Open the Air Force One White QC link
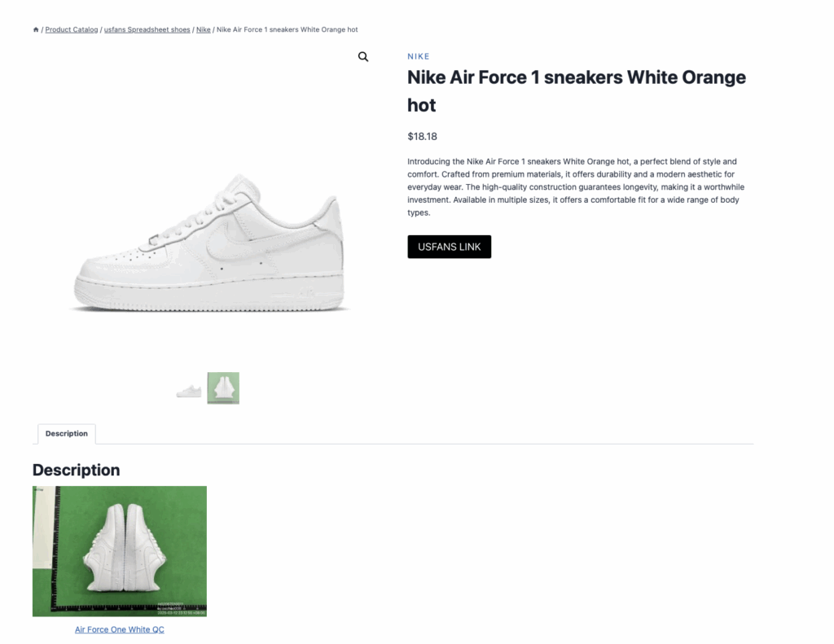Screen dimensions: 834x644 pos(120,629)
